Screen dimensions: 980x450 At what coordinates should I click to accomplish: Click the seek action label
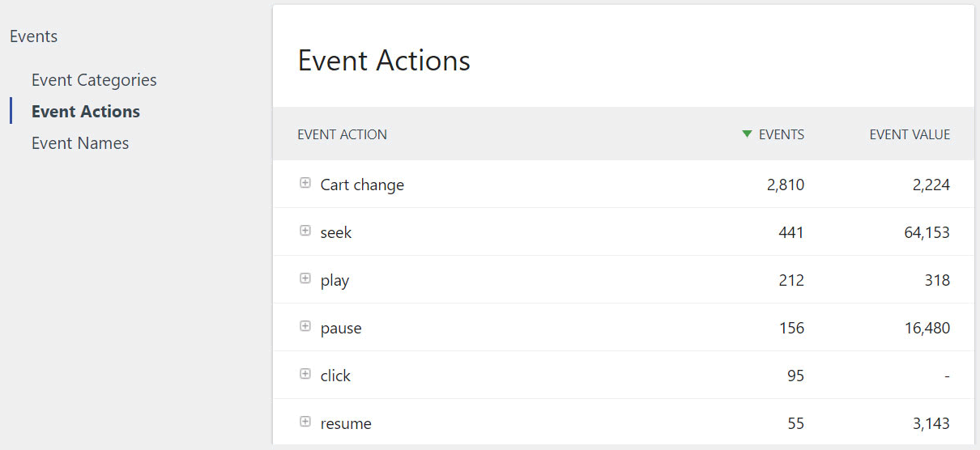tap(336, 233)
